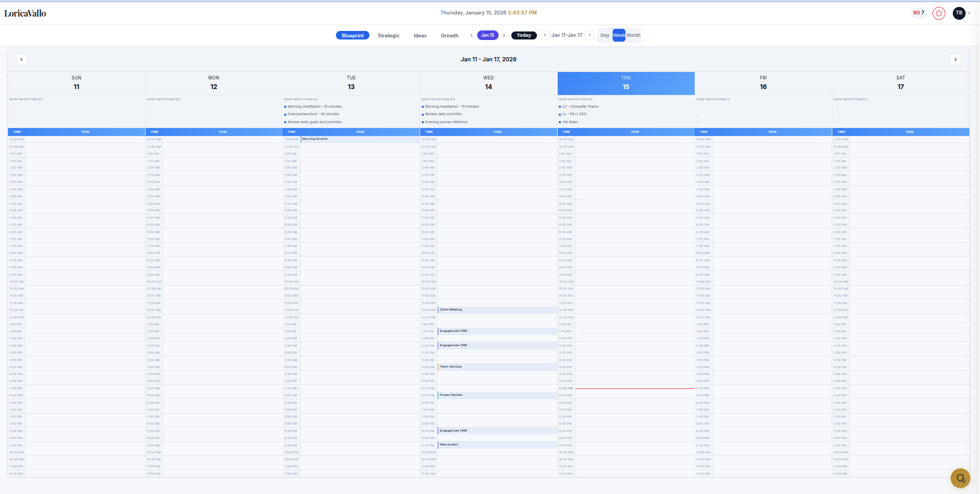Click the Jan 15 date pill
Image resolution: width=980 pixels, height=494 pixels.
(487, 35)
